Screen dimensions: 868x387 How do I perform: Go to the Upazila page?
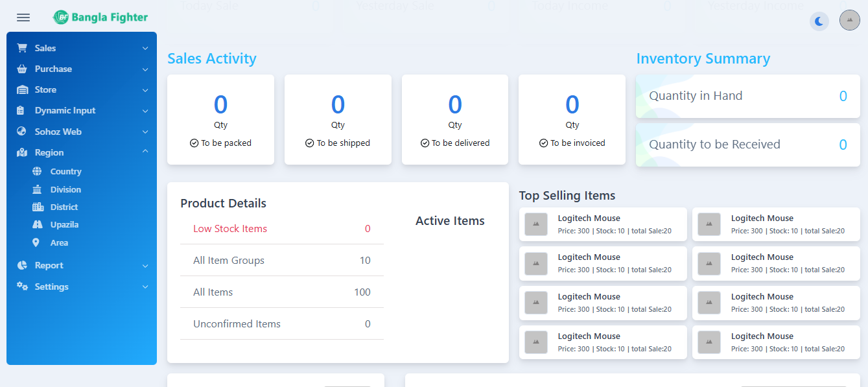tap(64, 225)
